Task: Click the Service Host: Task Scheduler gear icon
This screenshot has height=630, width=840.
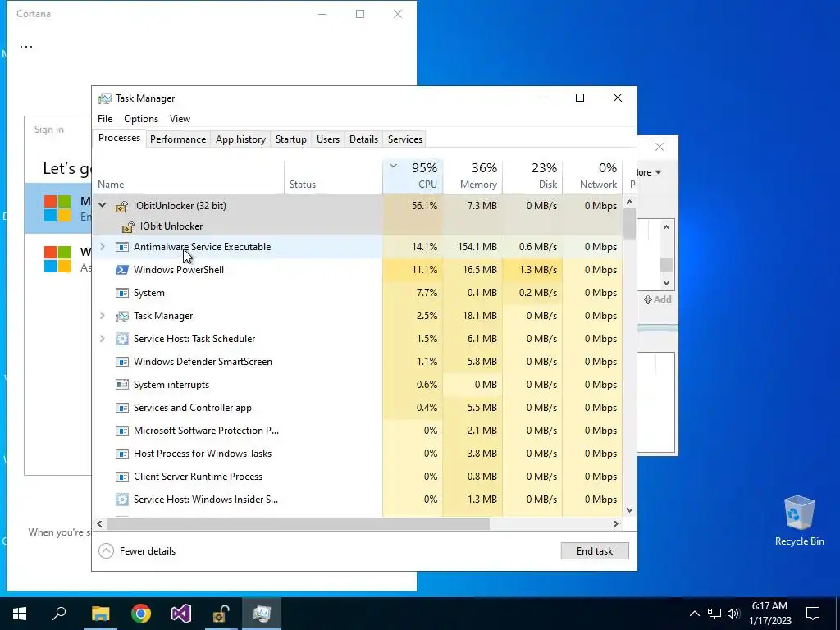Action: pos(122,339)
